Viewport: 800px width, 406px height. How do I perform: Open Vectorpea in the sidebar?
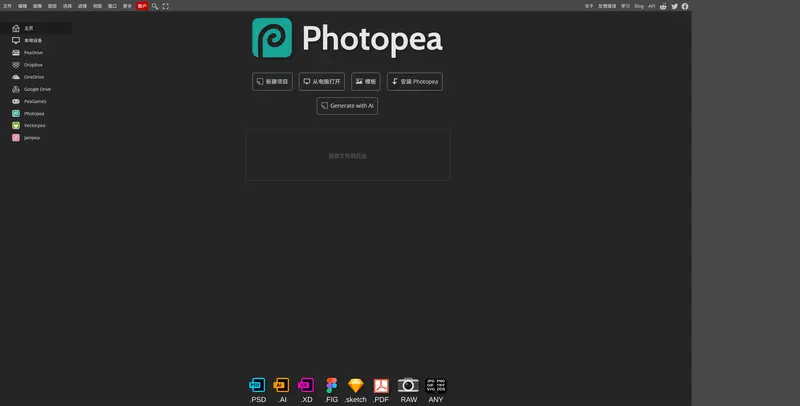point(36,125)
